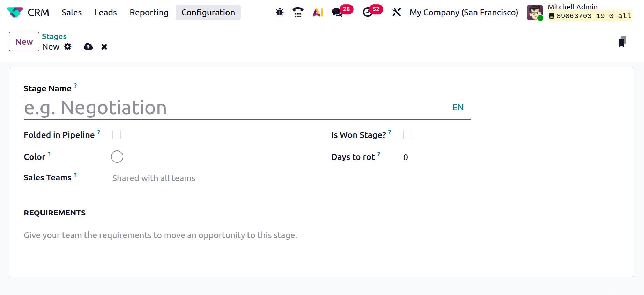Open the Color picker circle

[x=117, y=157]
